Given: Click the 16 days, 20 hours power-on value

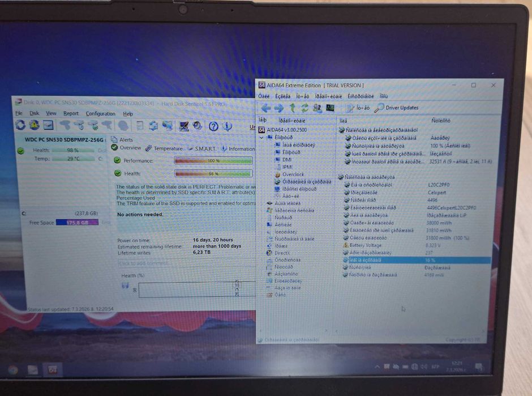Looking at the screenshot, I should [213, 240].
